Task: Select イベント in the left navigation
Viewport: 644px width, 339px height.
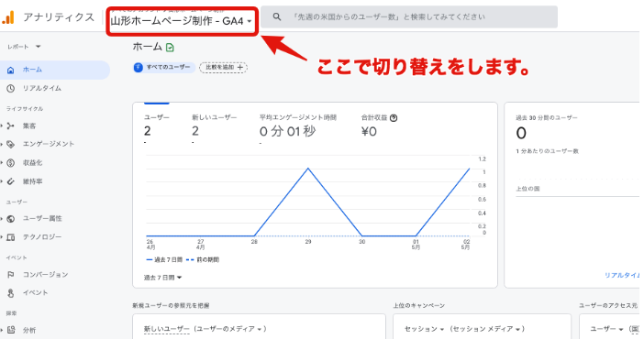Action: [36, 292]
